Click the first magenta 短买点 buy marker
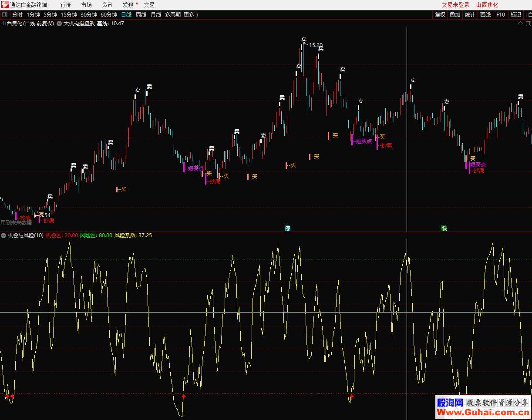Image resolution: width=532 pixels, height=420 pixels. point(194,168)
